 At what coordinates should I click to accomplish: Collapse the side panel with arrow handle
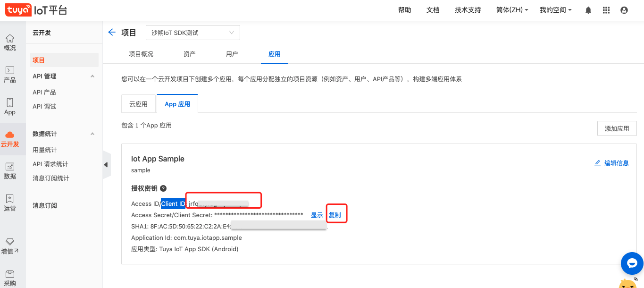[106, 165]
